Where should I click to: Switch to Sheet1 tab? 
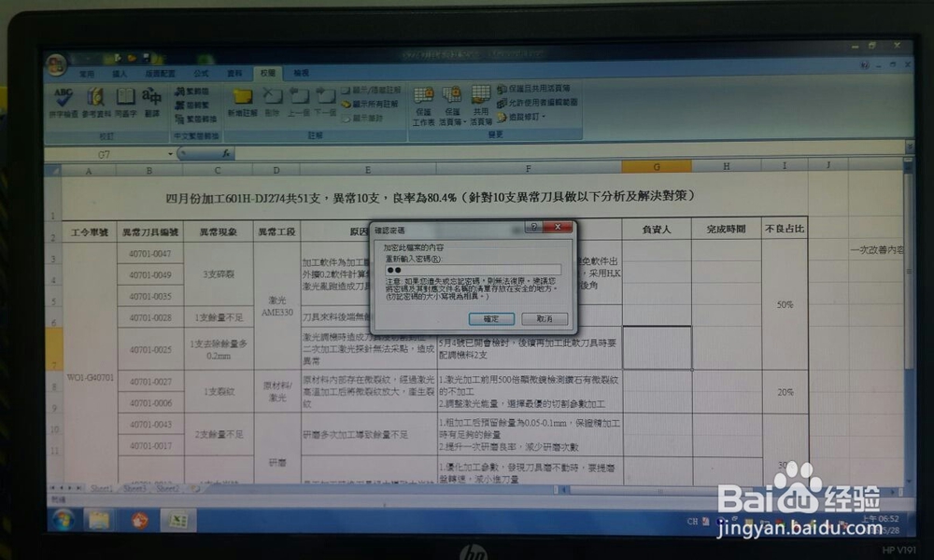(x=102, y=488)
